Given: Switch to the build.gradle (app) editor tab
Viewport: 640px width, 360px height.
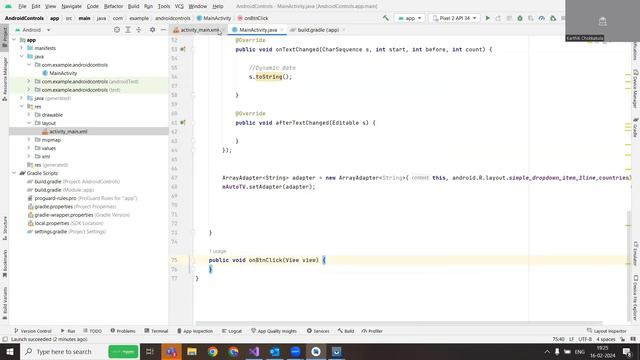Looking at the screenshot, I should tap(317, 30).
